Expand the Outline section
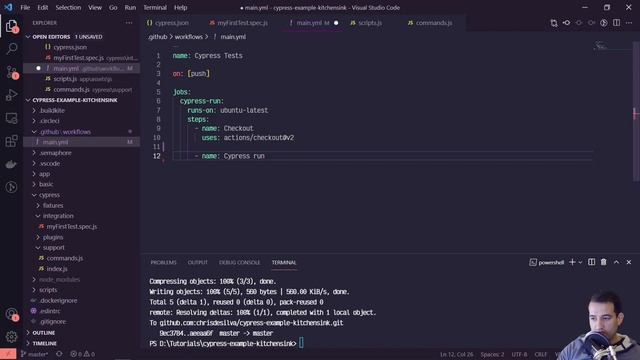This screenshot has height=360, width=640. [81, 333]
